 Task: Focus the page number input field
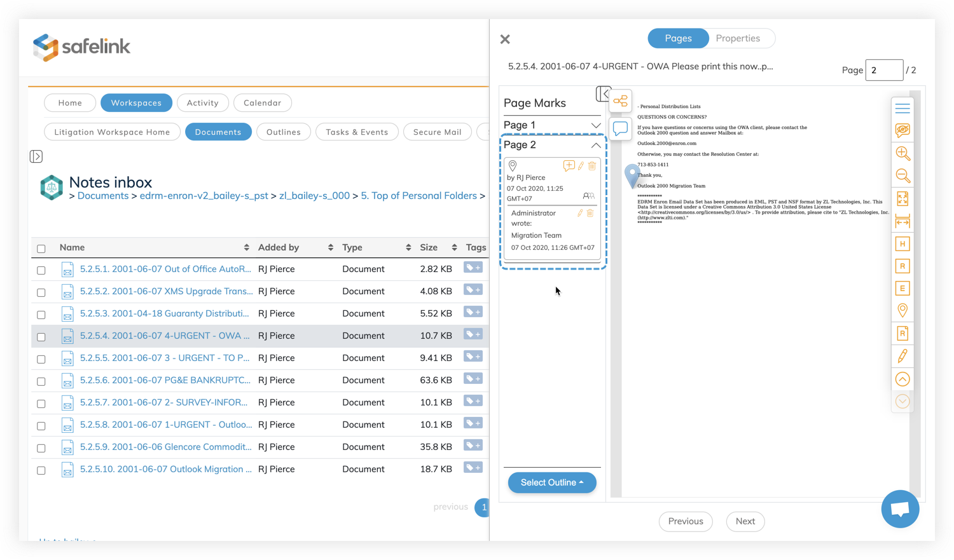click(884, 70)
